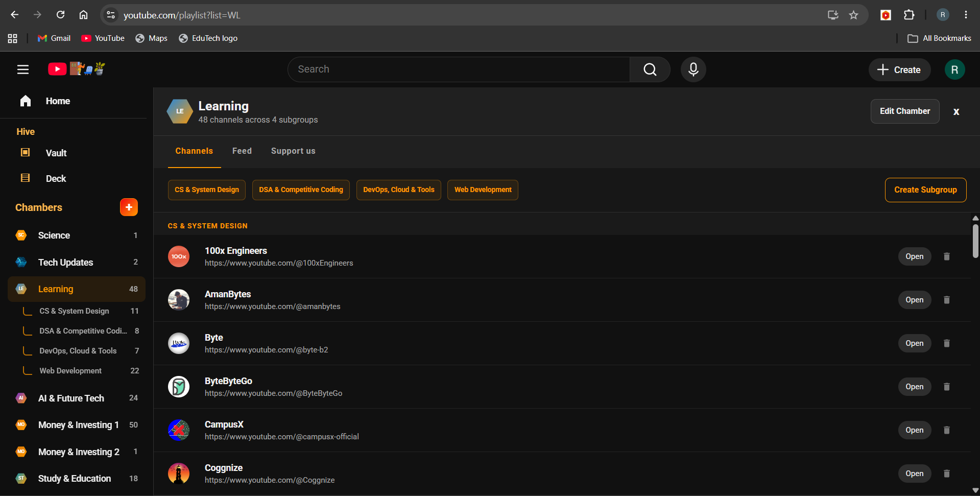Open the Gmail bookmark

click(x=54, y=38)
